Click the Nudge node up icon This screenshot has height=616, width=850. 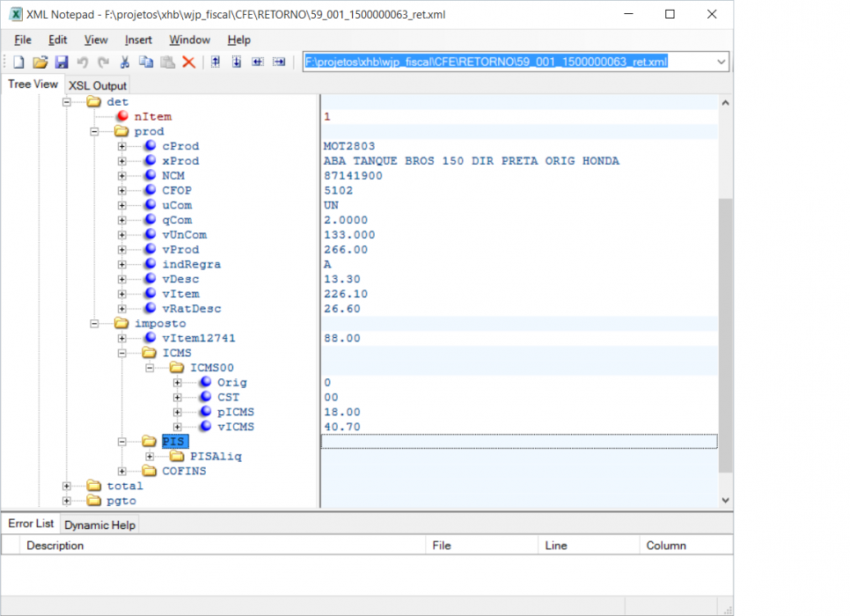[x=216, y=62]
